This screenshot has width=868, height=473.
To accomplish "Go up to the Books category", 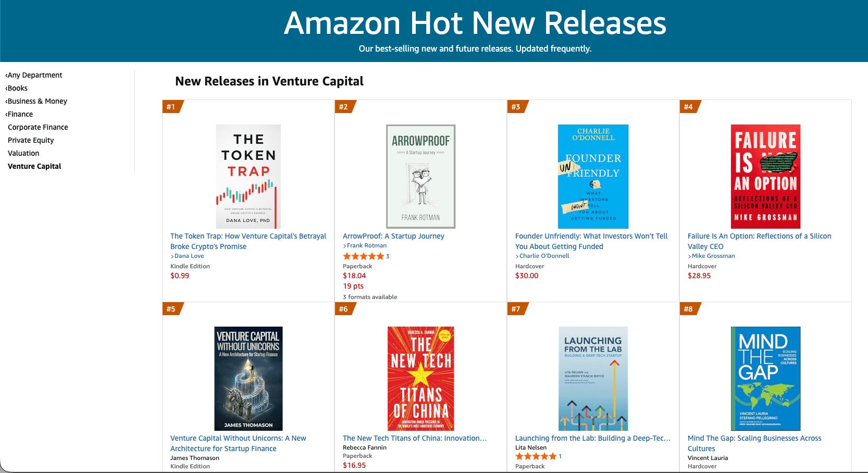I will click(17, 88).
